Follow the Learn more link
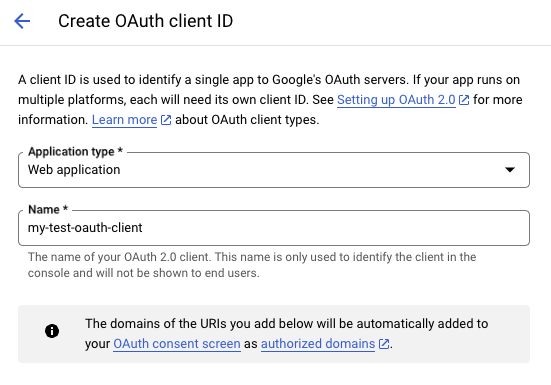The width and height of the screenshot is (551, 385). (x=124, y=120)
